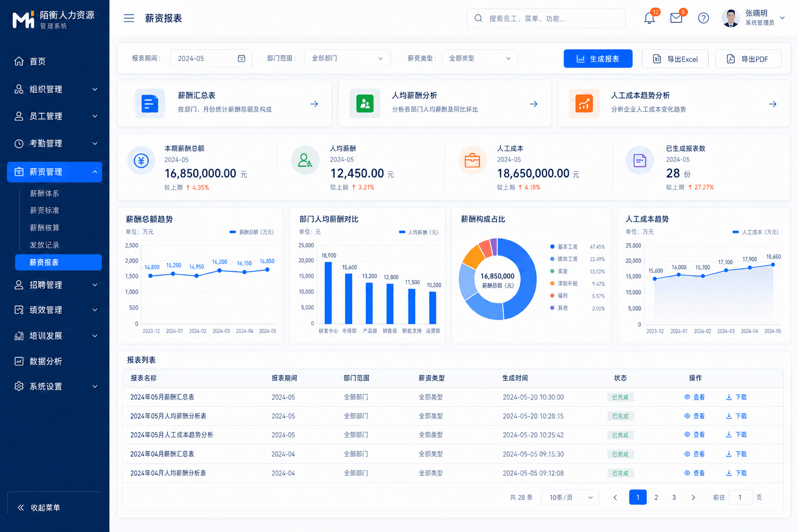798x532 pixels.
Task: Open the calendar icon in 报表期间 field
Action: [242, 58]
